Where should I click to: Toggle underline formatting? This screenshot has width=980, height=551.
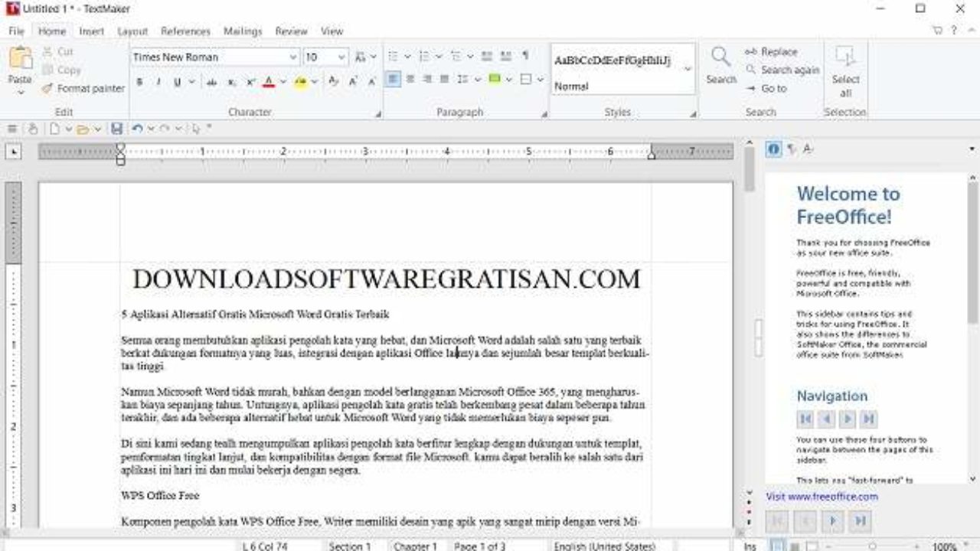point(178,81)
